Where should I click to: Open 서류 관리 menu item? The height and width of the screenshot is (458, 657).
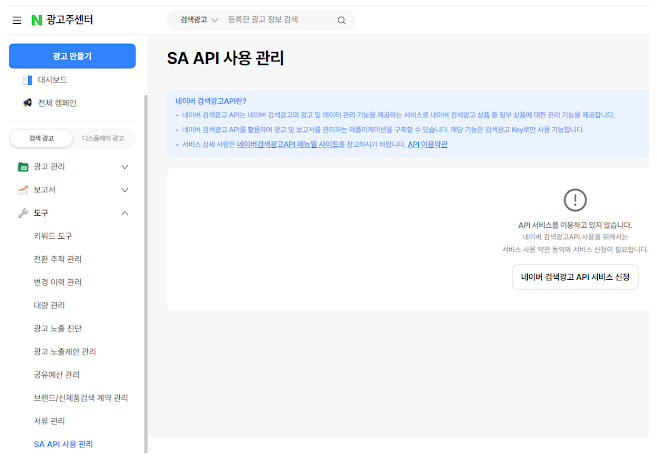pos(49,421)
